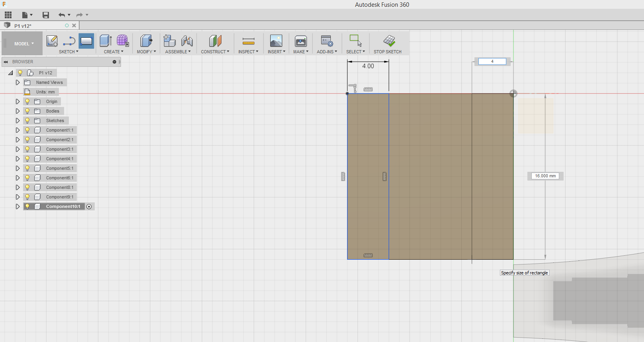Viewport: 644px width, 342px height.
Task: Open the 3D Print make icon
Action: (301, 41)
